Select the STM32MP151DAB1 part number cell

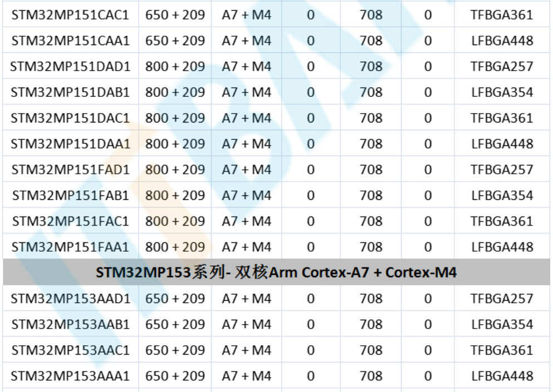pos(71,92)
